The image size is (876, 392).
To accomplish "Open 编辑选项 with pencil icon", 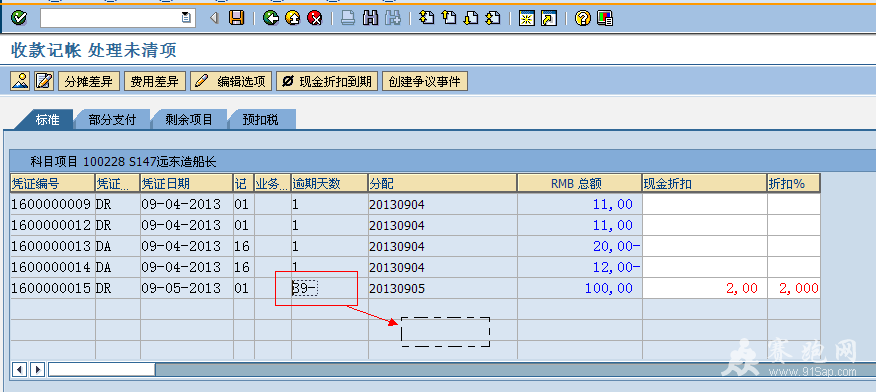I will [231, 81].
